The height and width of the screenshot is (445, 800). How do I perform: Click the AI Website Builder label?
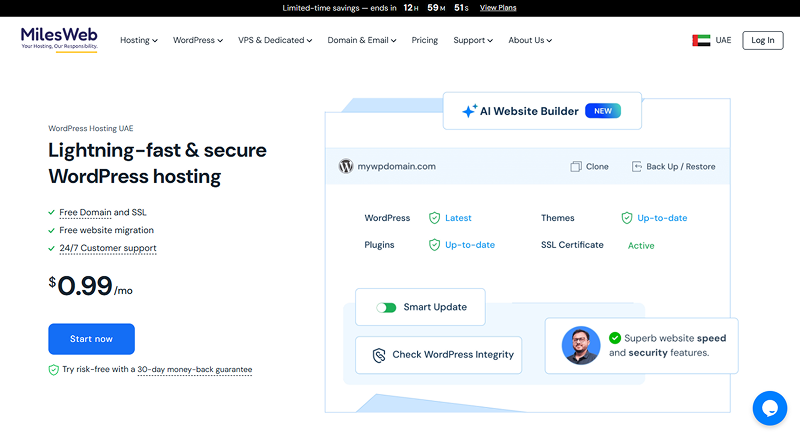(x=529, y=111)
